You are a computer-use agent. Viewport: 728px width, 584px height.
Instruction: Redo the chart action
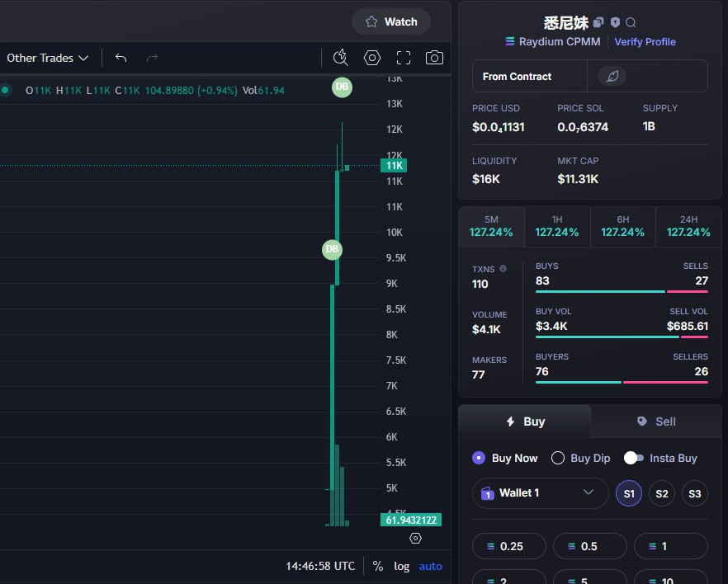pos(152,58)
